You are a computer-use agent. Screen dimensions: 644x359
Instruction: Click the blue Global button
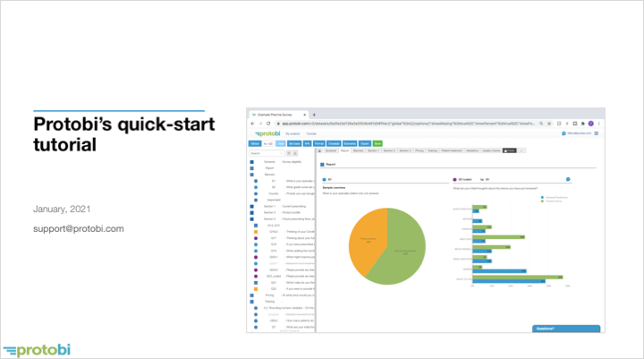pos(255,142)
